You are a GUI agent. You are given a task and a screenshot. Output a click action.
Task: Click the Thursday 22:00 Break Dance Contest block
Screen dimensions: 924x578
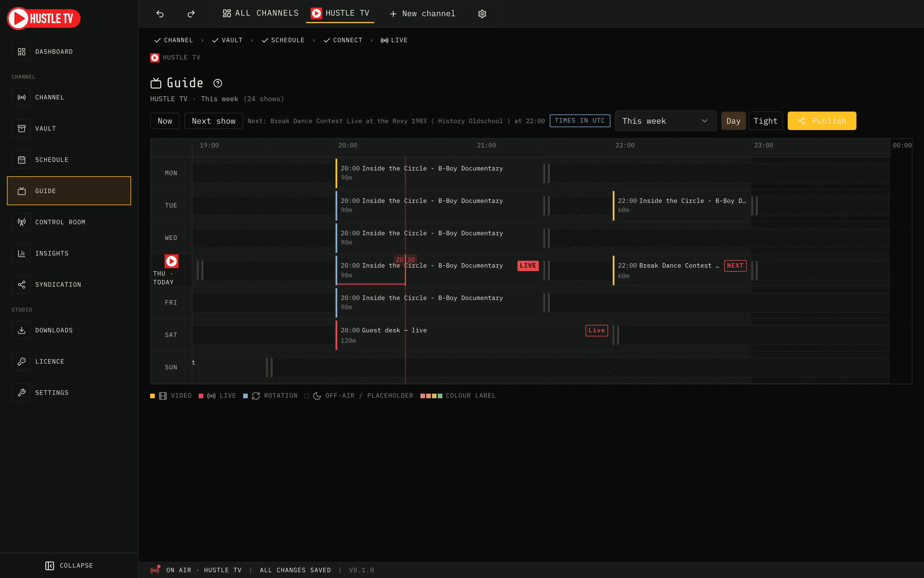[x=682, y=270]
